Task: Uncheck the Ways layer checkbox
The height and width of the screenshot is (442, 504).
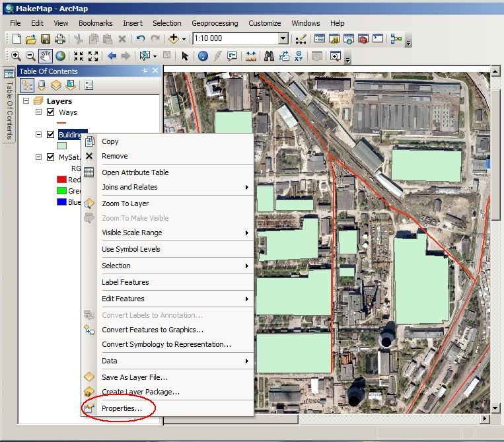Action: [x=50, y=112]
